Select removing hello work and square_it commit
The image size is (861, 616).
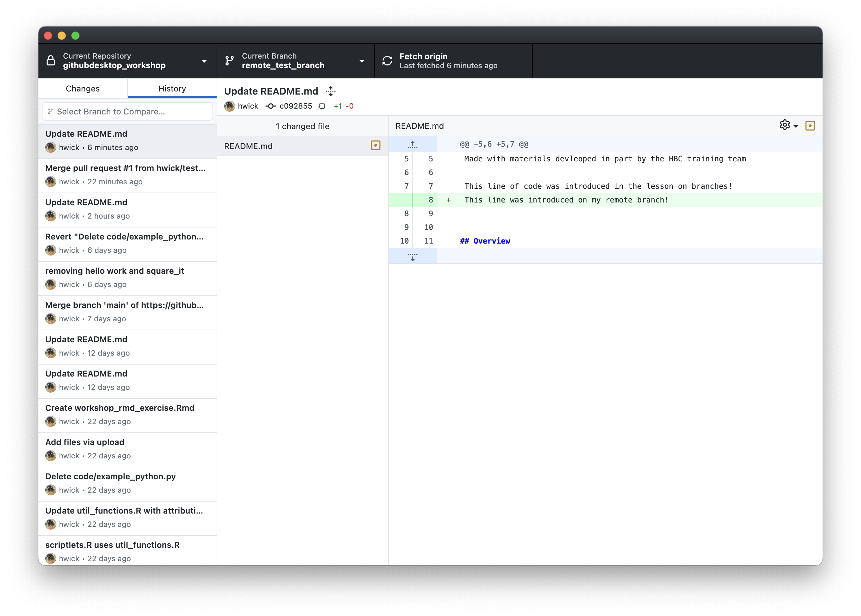coord(128,278)
